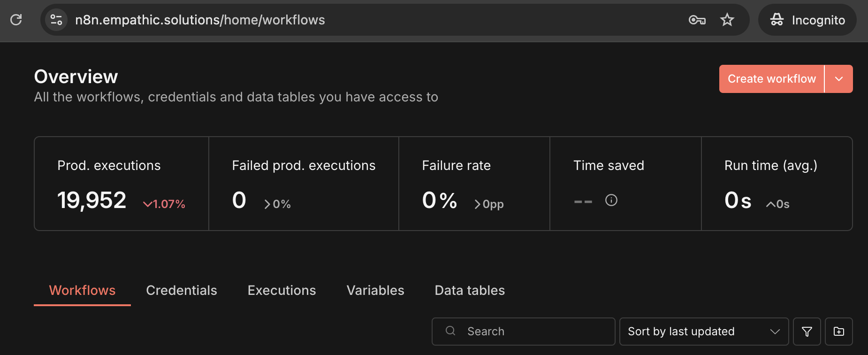Click the Prod. executions stat card
The width and height of the screenshot is (868, 355).
(x=121, y=183)
